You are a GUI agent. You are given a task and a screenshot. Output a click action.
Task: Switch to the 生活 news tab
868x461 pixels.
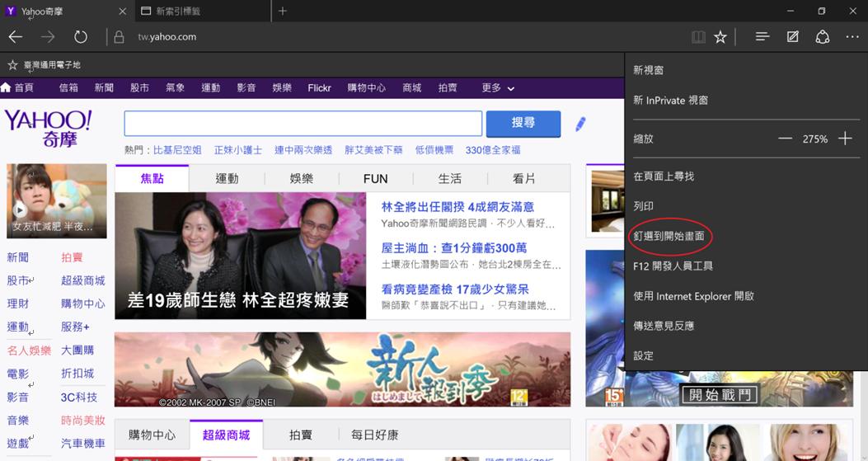pos(449,178)
